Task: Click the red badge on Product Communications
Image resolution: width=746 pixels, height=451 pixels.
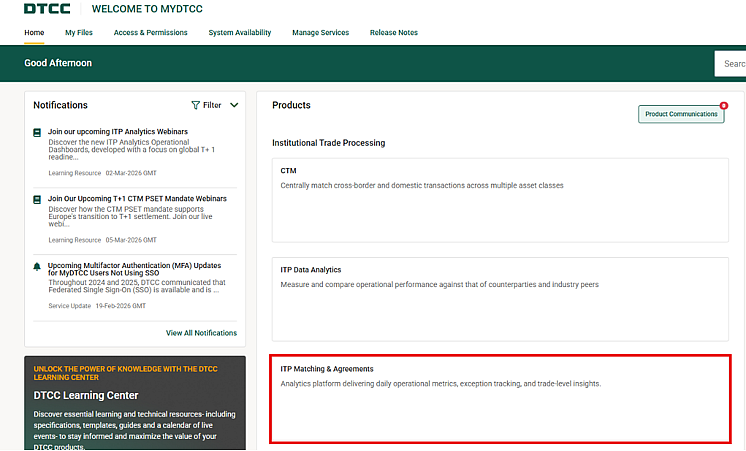Action: click(x=723, y=105)
